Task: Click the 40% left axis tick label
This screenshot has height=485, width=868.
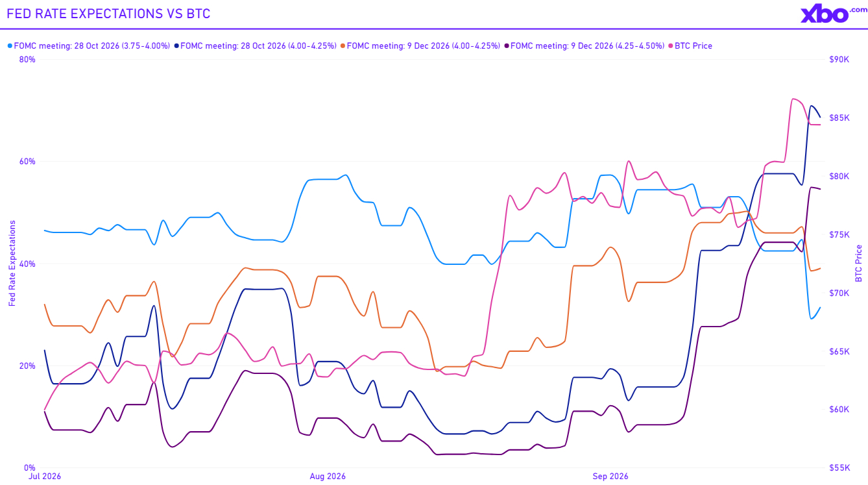Action: pyautogui.click(x=28, y=264)
